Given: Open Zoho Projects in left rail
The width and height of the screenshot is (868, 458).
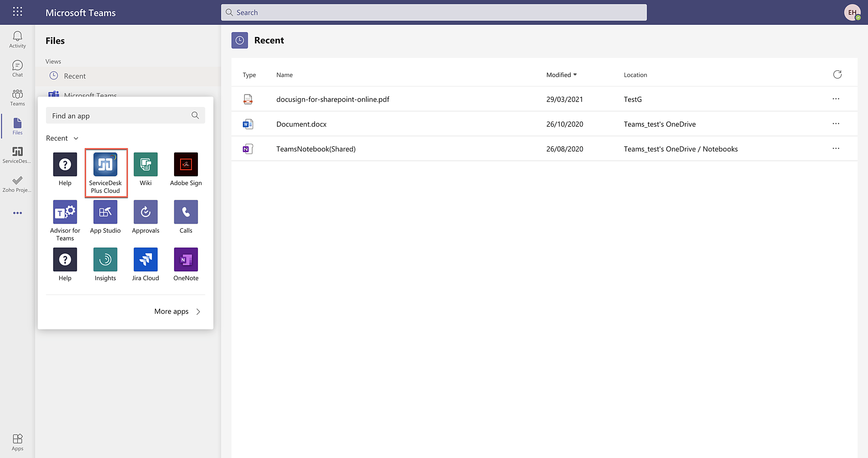Looking at the screenshot, I should tap(17, 184).
